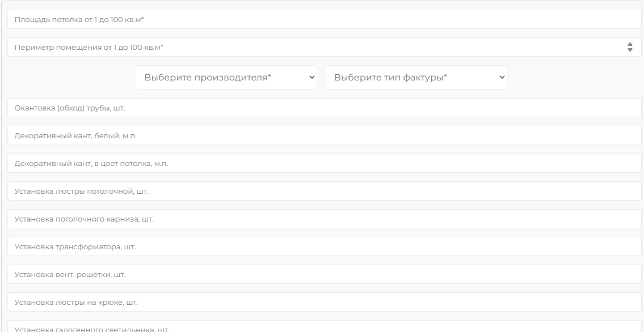The width and height of the screenshot is (644, 332).
Task: Increase perimeter value with the up arrow
Action: 630,44
